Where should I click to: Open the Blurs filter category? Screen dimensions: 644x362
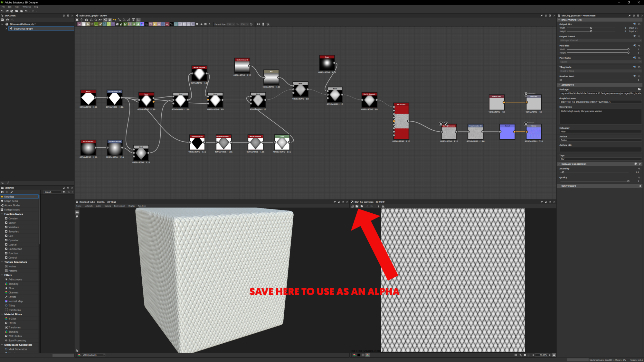click(x=11, y=288)
